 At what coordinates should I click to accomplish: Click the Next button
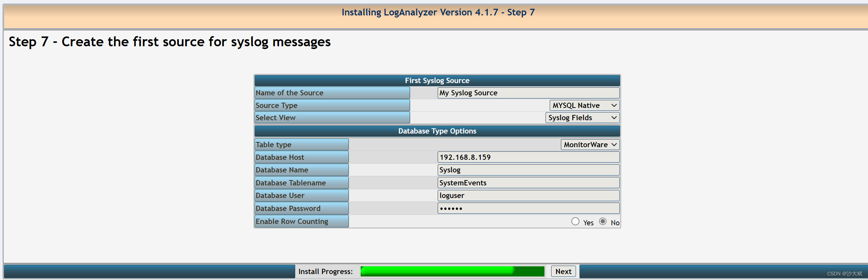563,271
